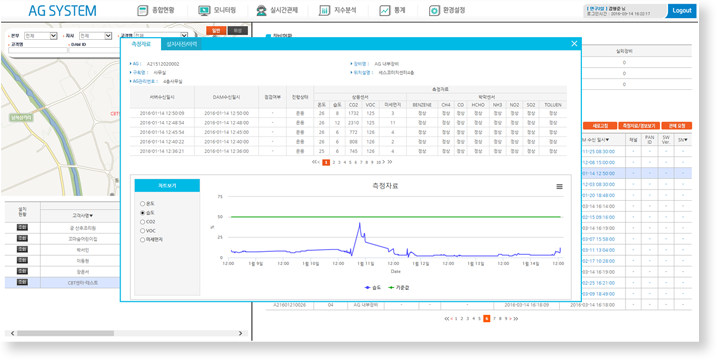Sort by SN column header

click(683, 139)
